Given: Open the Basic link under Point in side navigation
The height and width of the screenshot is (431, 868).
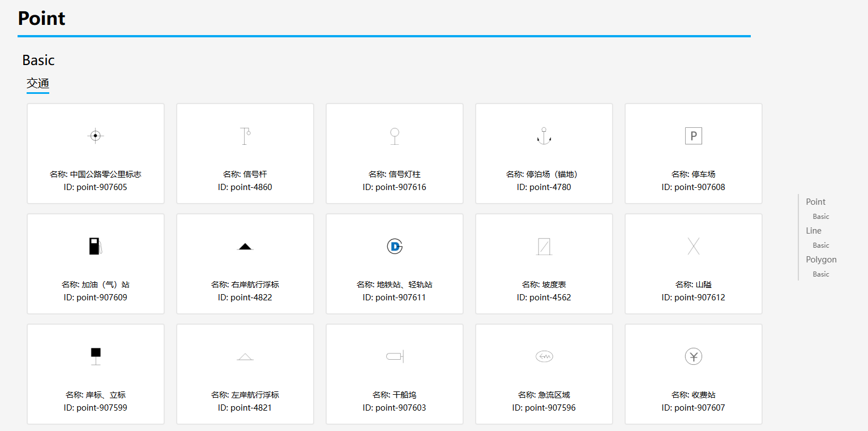Looking at the screenshot, I should 821,217.
